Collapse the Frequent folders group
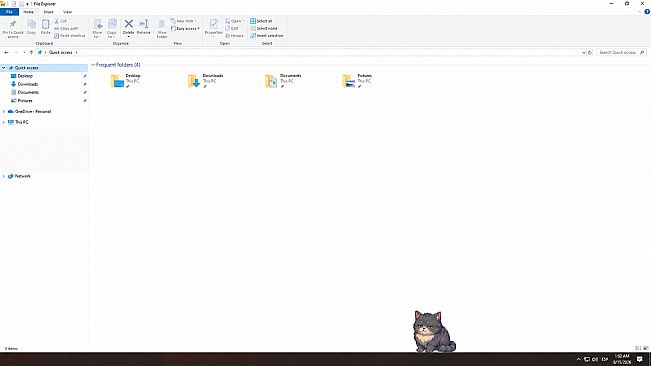651x366 pixels. tap(93, 65)
